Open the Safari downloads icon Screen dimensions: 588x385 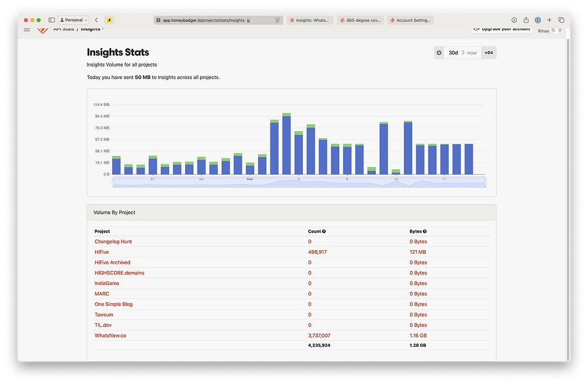click(514, 20)
